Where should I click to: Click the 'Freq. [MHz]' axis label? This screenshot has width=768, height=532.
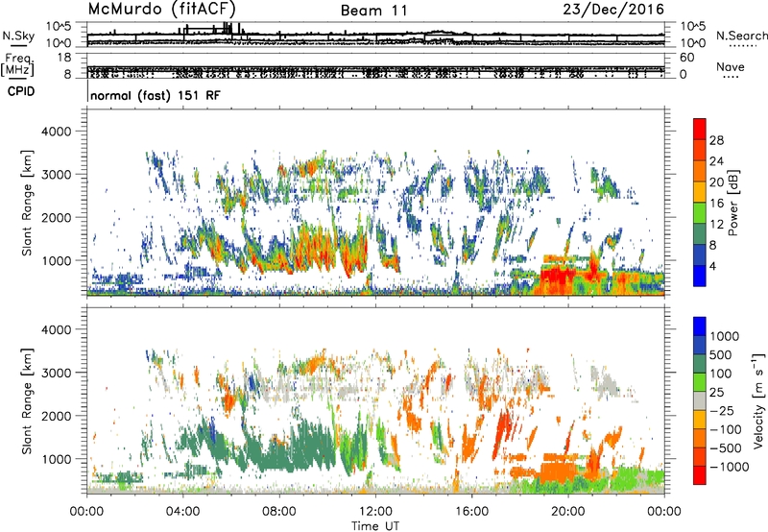click(x=17, y=64)
